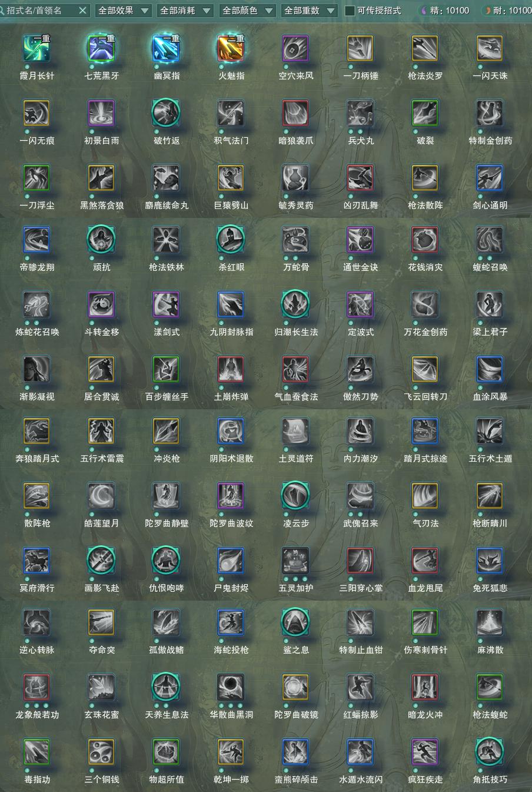Enable the 可传授招式 checkbox
This screenshot has height=792, width=532.
point(350,11)
